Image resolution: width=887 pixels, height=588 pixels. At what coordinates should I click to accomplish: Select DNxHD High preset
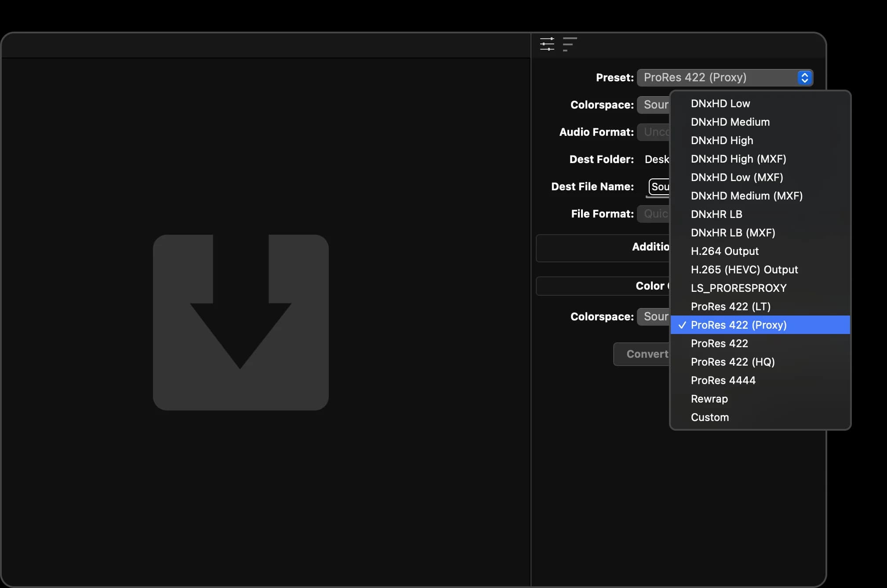click(760, 140)
